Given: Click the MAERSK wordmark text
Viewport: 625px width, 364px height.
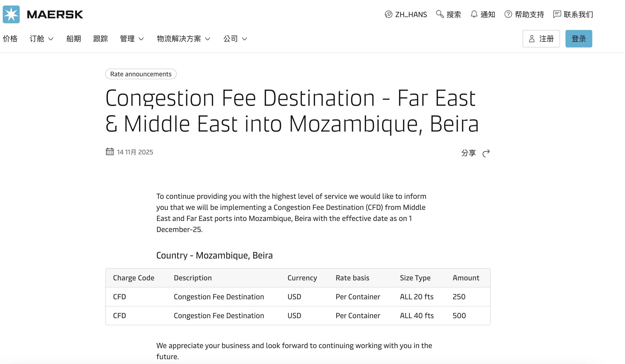Looking at the screenshot, I should click(55, 15).
